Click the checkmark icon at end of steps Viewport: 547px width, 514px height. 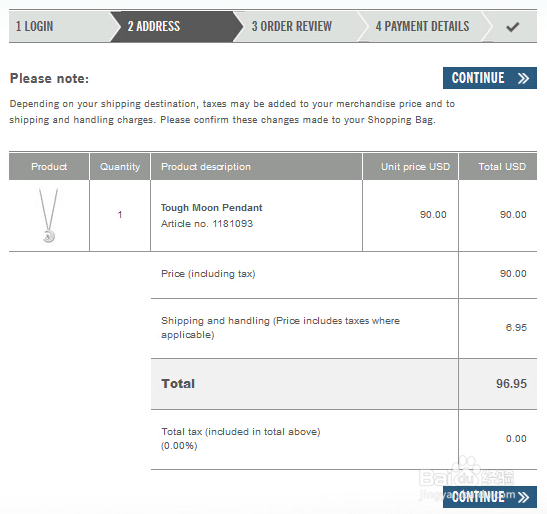click(512, 27)
